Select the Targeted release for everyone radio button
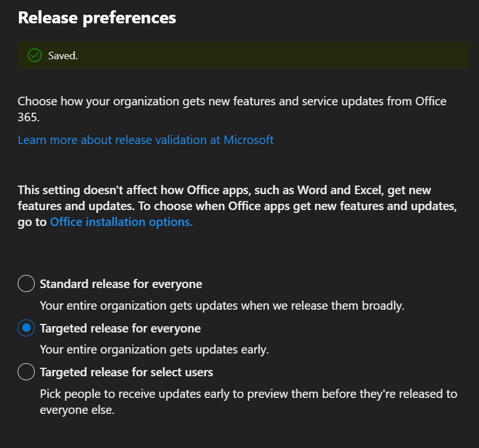 (26, 328)
